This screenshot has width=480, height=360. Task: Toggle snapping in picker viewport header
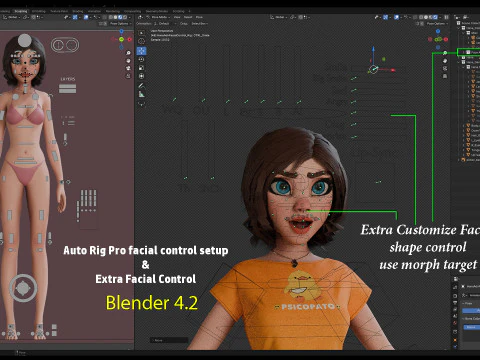pos(33,17)
